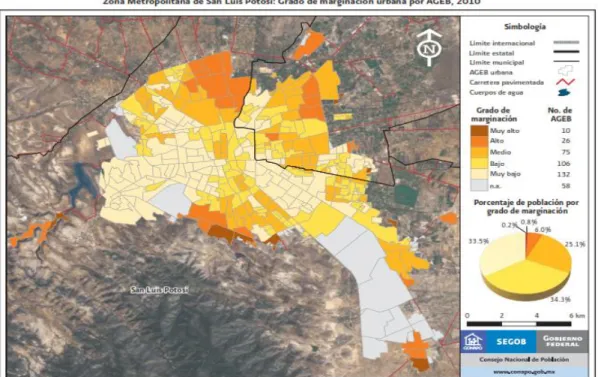Click the thin Límite municipal line symbol
This screenshot has width=598, height=377.
(566, 61)
